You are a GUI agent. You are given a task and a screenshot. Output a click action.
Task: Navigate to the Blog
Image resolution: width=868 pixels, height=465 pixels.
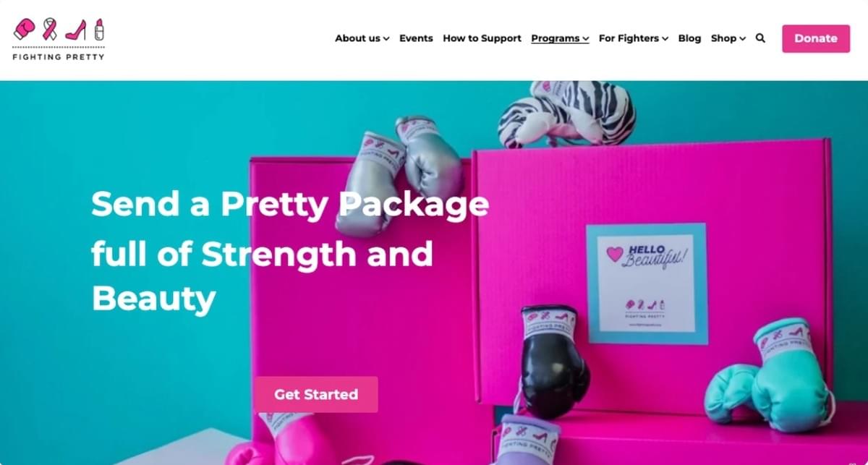tap(689, 38)
